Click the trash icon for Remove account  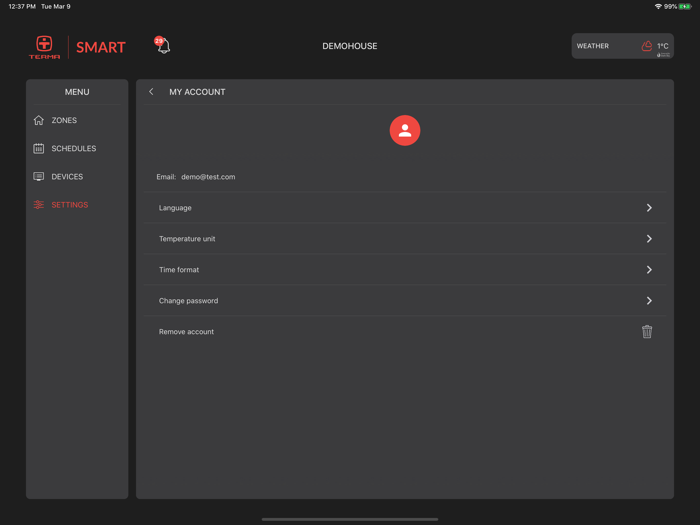coord(646,331)
